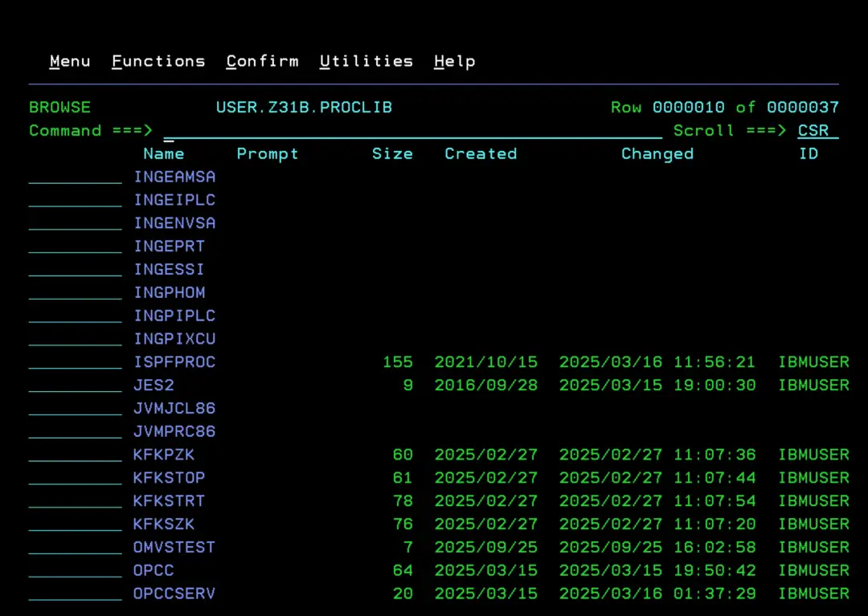The width and height of the screenshot is (868, 616).
Task: Click line command field beside KFKSTRT
Action: 76,501
